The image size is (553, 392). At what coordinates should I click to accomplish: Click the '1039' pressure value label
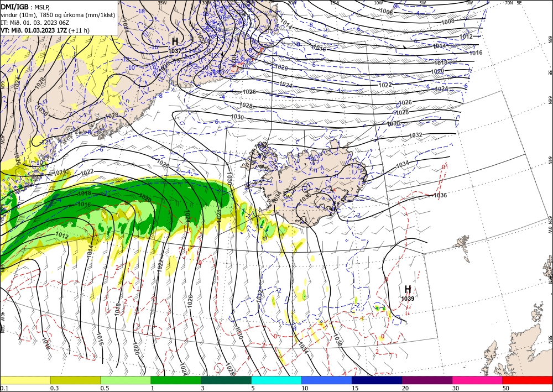tap(408, 299)
